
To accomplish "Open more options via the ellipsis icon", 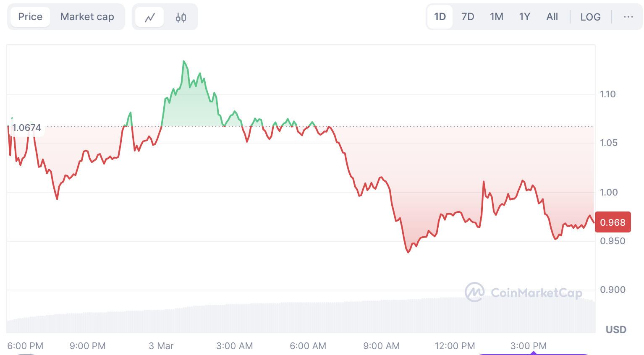I will tap(628, 16).
